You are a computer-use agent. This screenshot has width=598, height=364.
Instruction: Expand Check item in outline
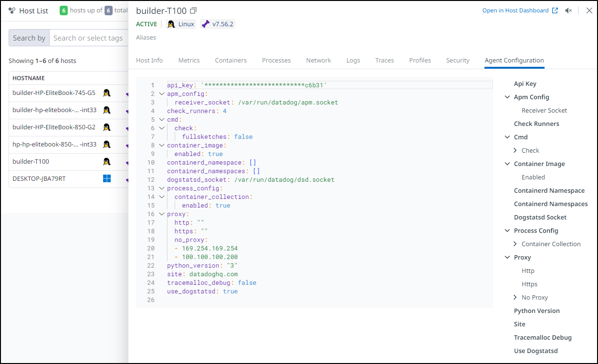coord(515,150)
